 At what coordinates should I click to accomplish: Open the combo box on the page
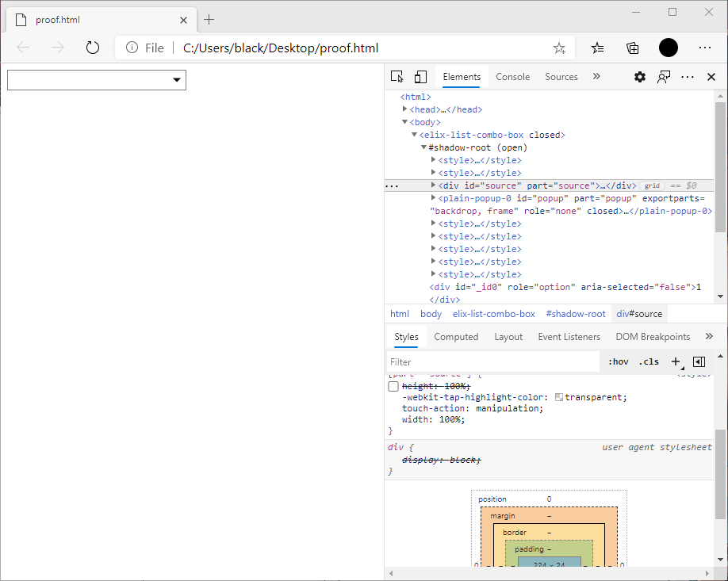(175, 80)
